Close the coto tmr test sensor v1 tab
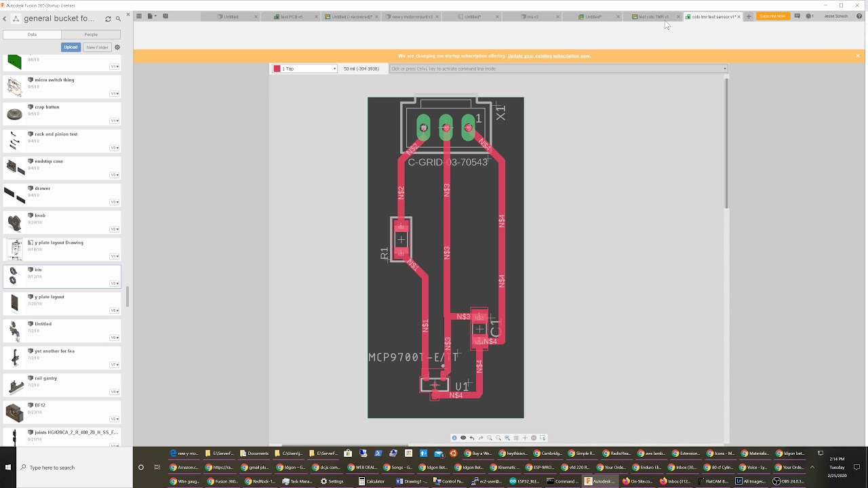Image resolution: width=868 pixels, height=488 pixels. click(x=738, y=16)
